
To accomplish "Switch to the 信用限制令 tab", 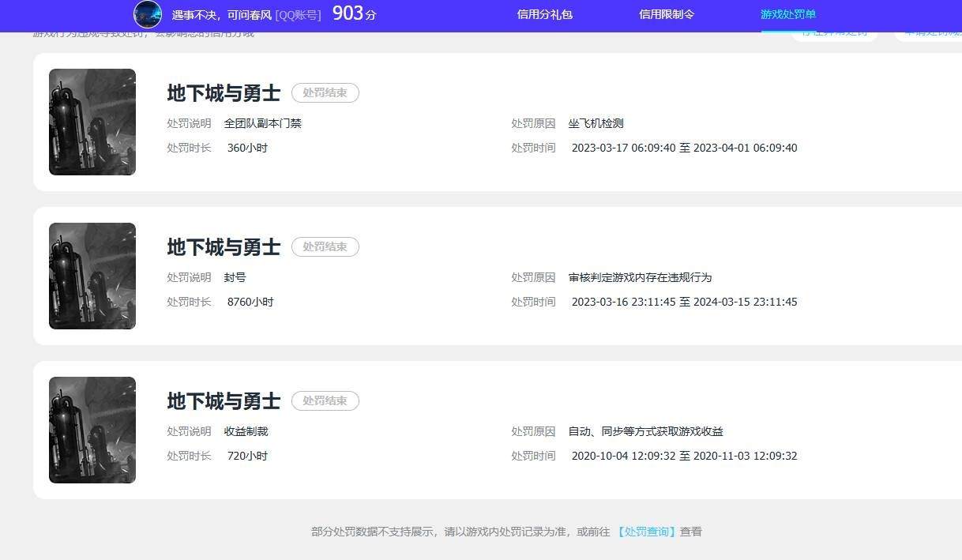I will [666, 14].
